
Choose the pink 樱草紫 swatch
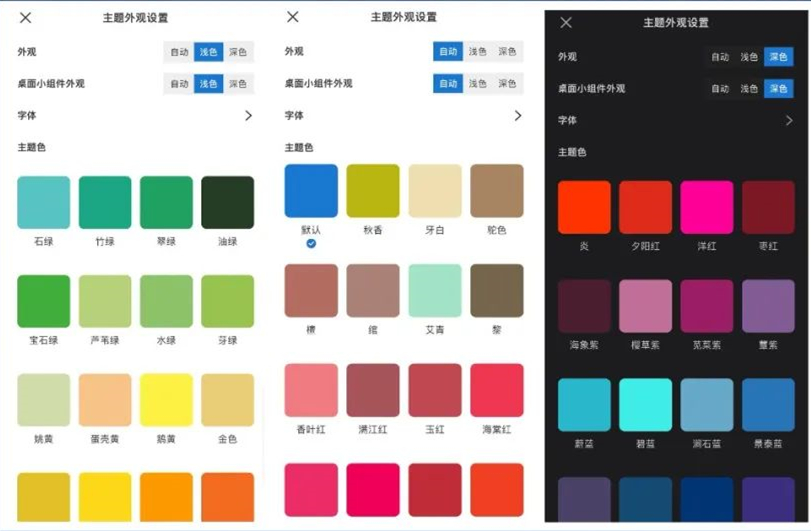click(645, 306)
